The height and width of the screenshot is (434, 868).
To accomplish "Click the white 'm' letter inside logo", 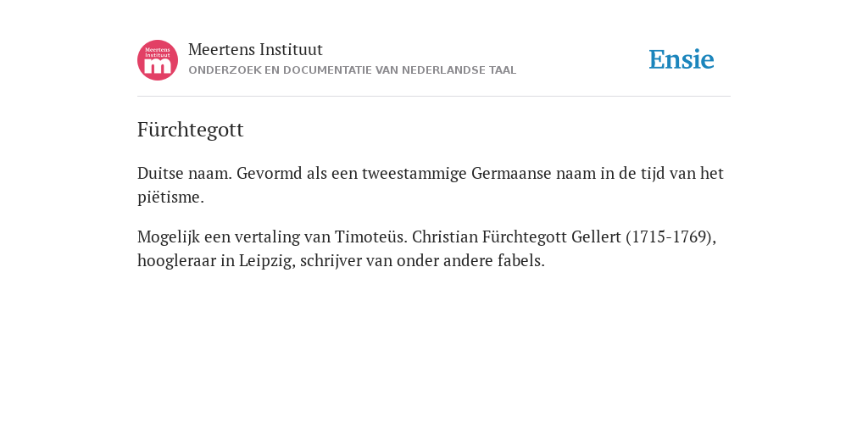I will point(158,66).
